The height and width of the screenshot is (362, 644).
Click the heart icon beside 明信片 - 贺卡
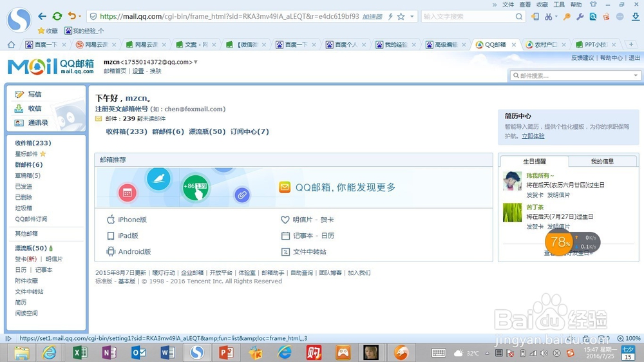285,220
